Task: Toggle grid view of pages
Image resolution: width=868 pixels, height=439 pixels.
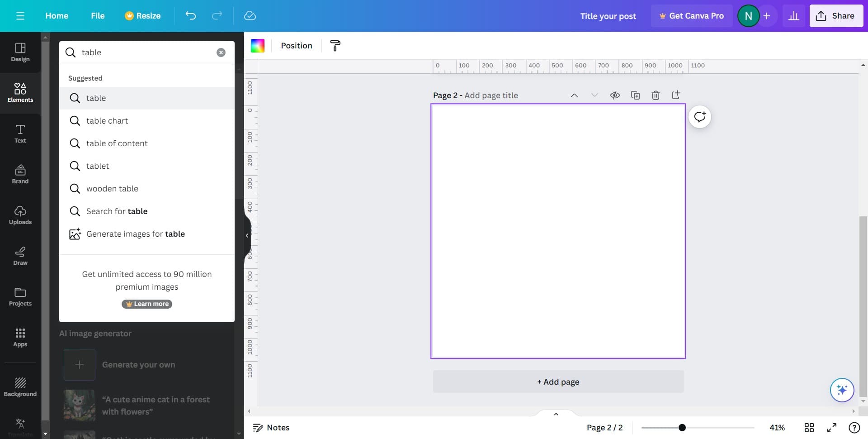Action: pos(809,428)
